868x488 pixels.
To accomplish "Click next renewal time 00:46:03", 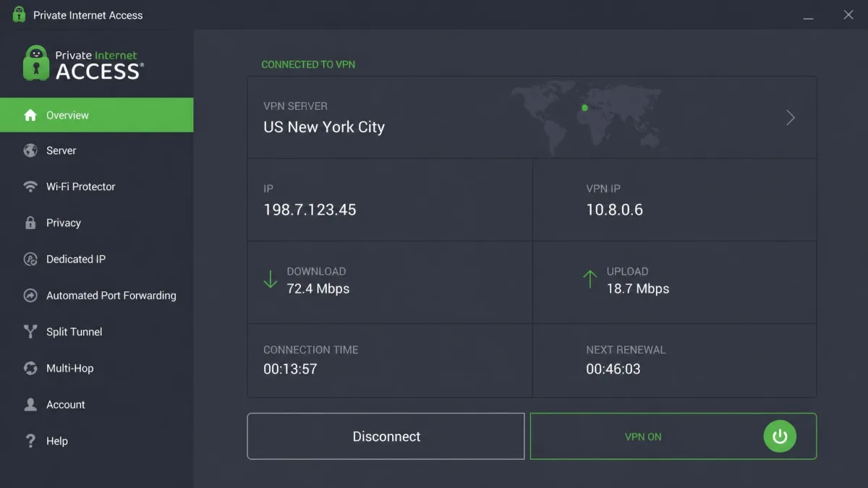I will pos(613,369).
